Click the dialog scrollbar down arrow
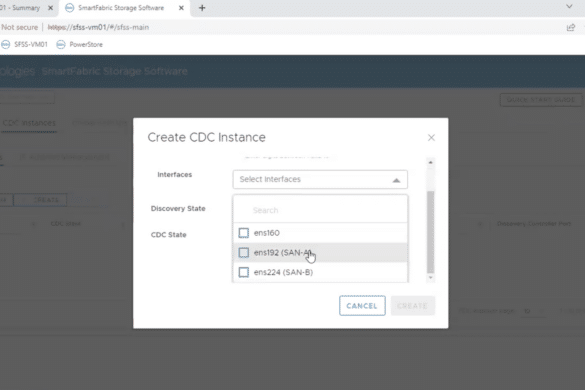This screenshot has height=390, width=585. coord(431,278)
